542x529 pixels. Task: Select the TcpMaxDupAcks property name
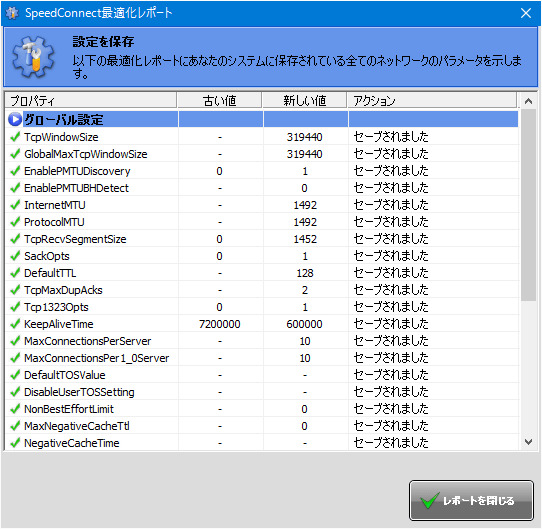point(63,290)
